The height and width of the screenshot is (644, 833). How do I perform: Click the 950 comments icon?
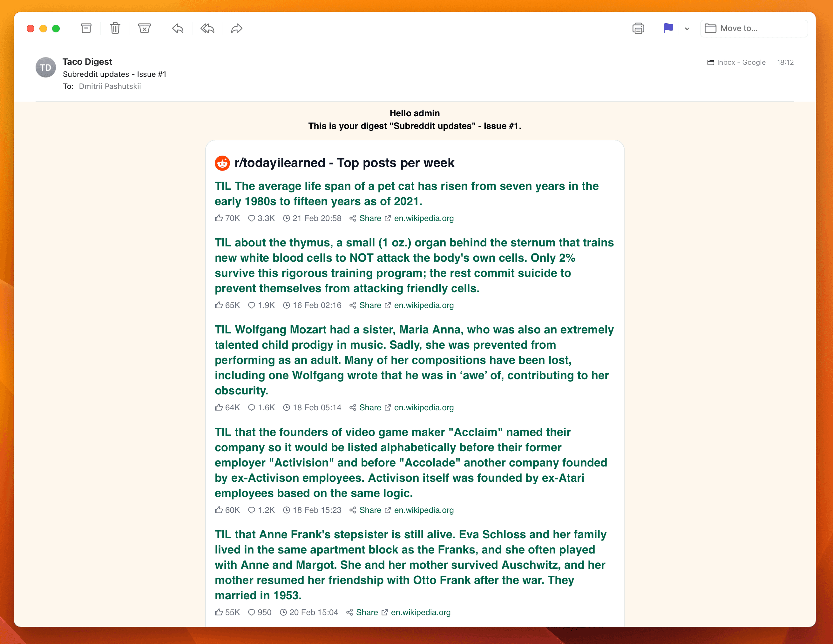(252, 612)
